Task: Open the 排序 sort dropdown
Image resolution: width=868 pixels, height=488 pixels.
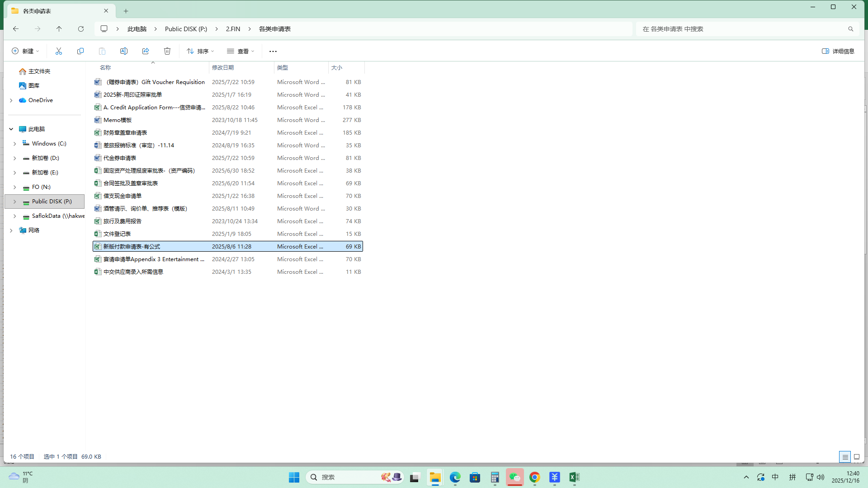Action: [200, 51]
